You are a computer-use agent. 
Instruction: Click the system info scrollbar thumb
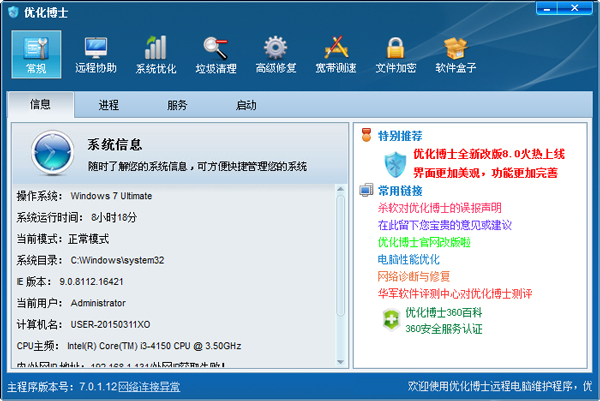point(341,256)
